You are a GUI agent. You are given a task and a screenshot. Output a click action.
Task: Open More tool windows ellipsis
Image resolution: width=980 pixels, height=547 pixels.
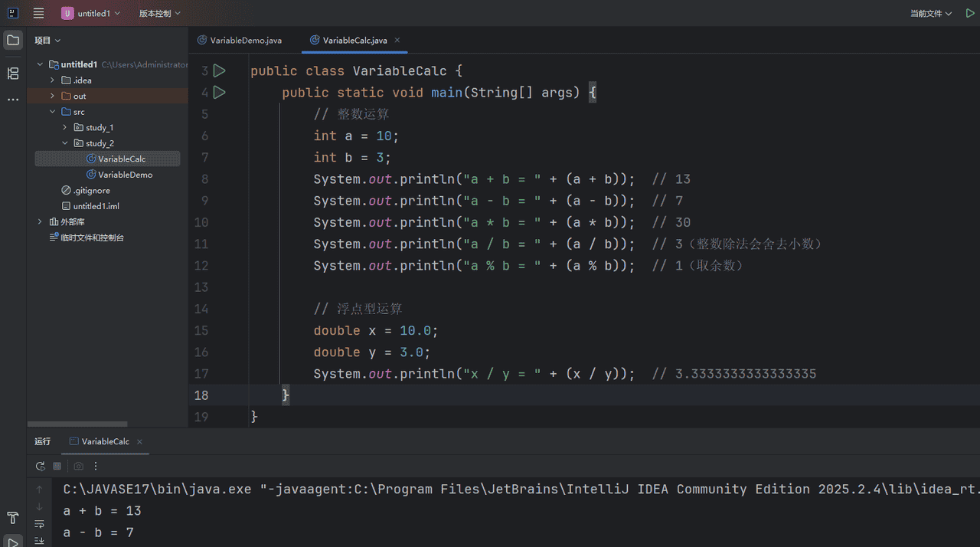pos(13,100)
